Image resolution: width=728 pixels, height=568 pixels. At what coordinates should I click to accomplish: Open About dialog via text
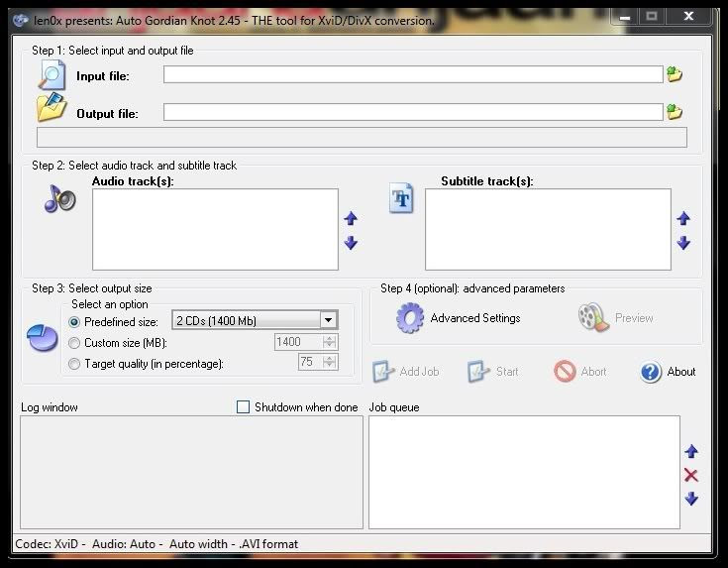click(681, 372)
